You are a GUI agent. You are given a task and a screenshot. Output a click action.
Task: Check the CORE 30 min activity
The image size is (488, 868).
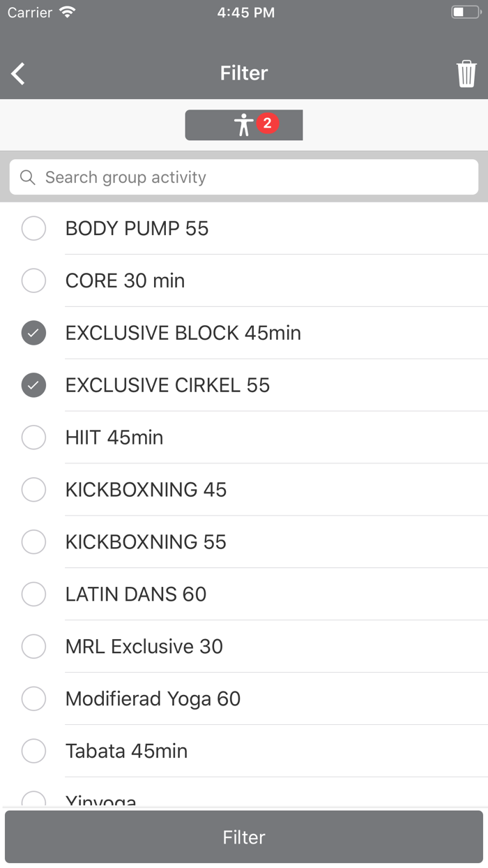(33, 280)
